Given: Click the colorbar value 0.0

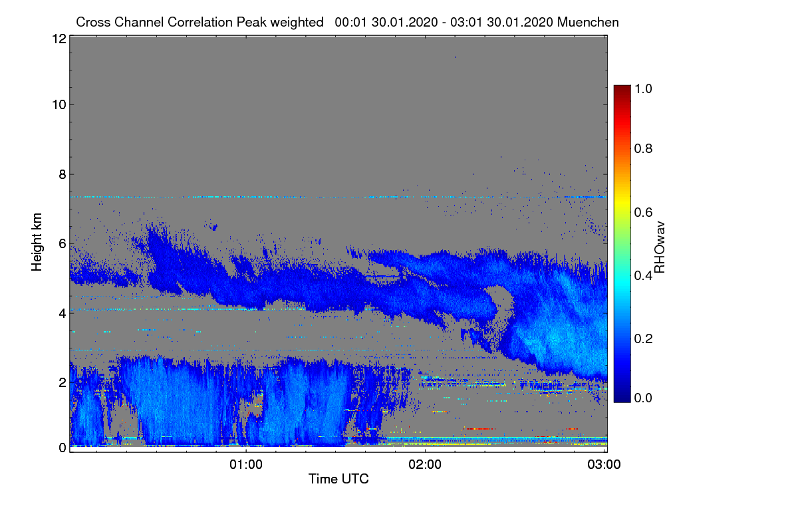Looking at the screenshot, I should [643, 398].
